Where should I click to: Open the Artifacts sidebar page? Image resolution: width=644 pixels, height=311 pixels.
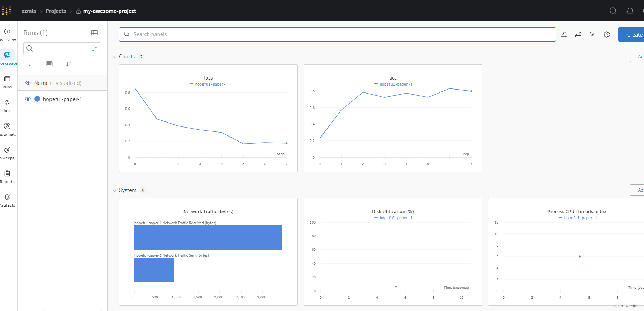pyautogui.click(x=8, y=200)
